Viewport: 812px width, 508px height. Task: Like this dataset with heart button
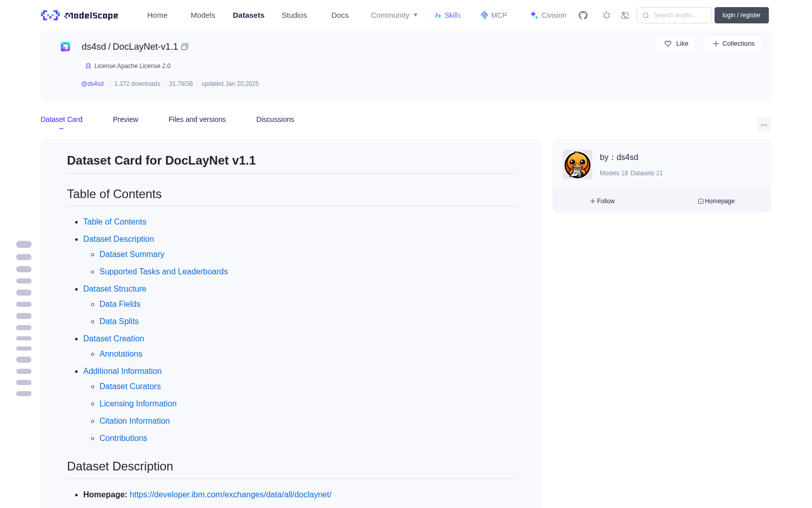point(675,44)
